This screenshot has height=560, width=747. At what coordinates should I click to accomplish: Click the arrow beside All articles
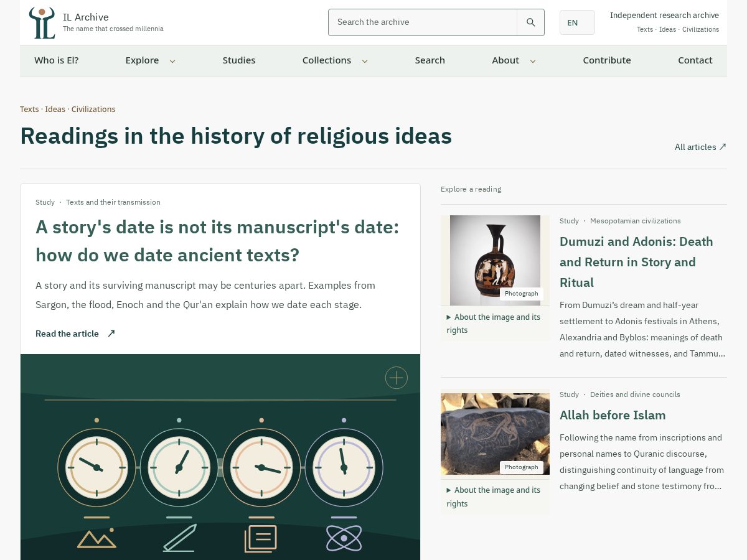[723, 147]
